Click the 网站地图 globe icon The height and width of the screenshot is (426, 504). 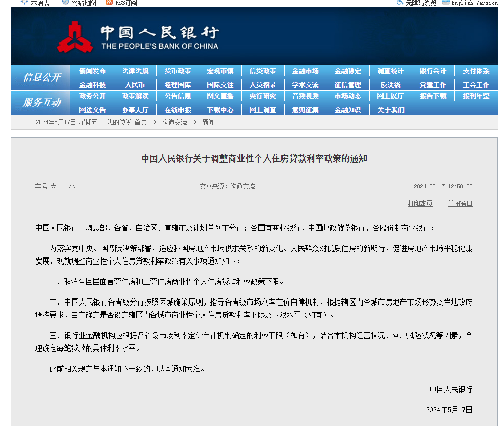[65, 2]
